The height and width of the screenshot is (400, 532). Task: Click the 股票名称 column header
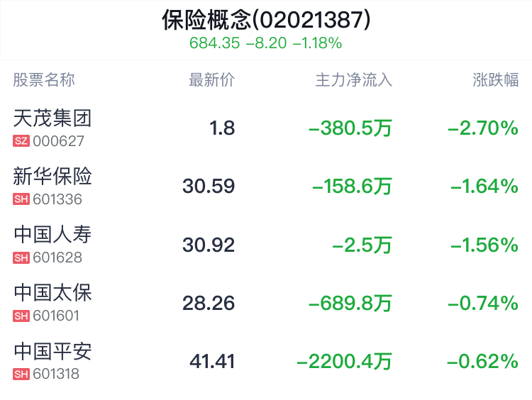pos(44,80)
